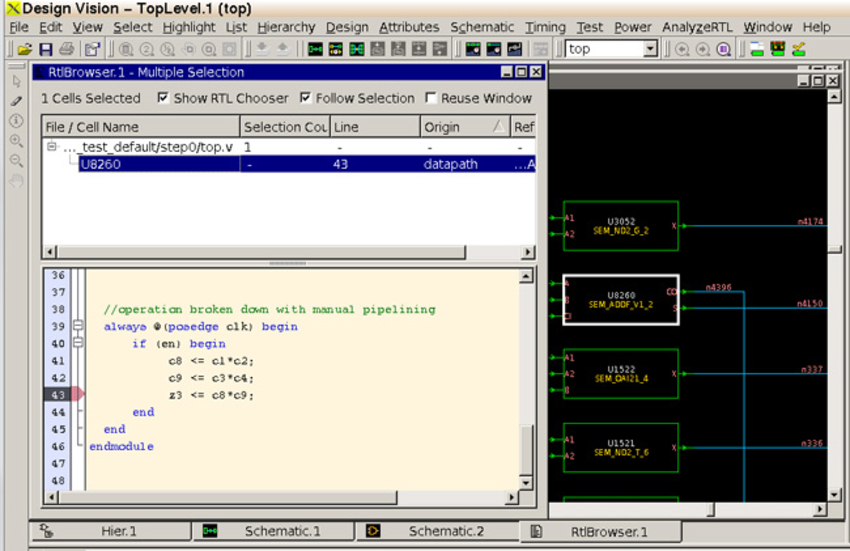This screenshot has width=850, height=551.
Task: Enable the Reuse Window checkbox
Action: (431, 98)
